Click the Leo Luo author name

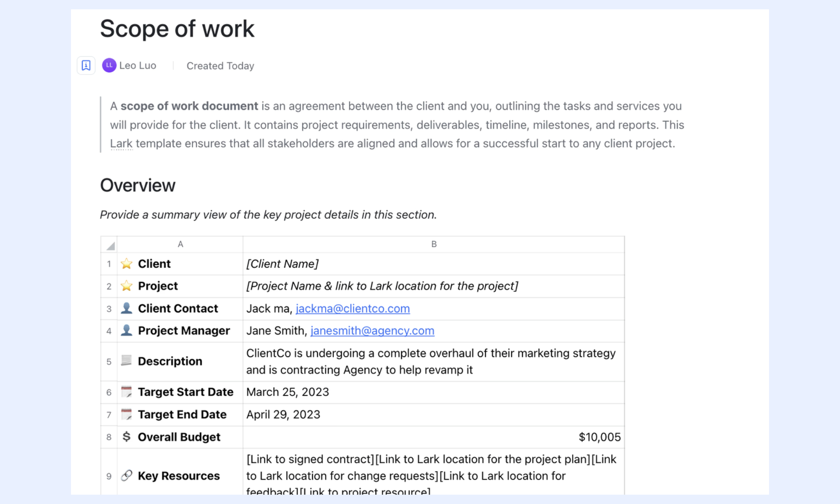[138, 66]
